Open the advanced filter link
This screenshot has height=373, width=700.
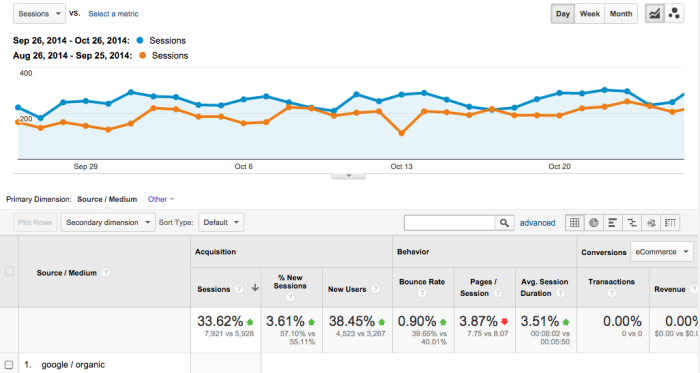(x=537, y=223)
